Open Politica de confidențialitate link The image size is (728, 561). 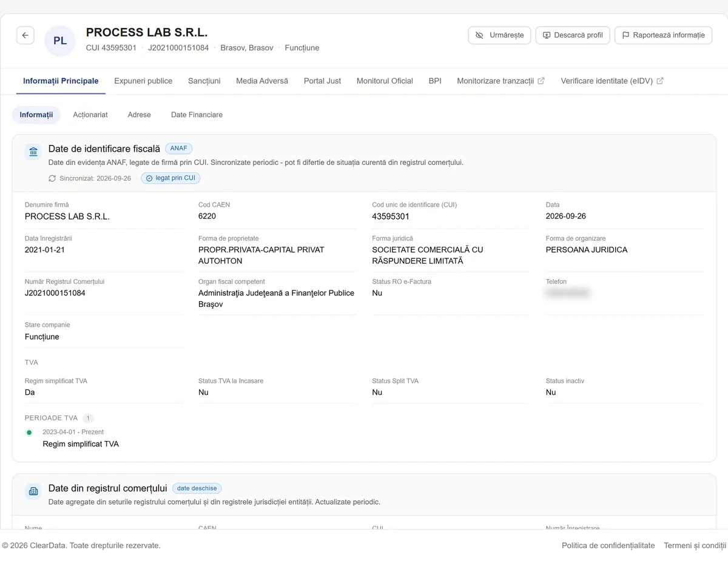[x=608, y=545]
